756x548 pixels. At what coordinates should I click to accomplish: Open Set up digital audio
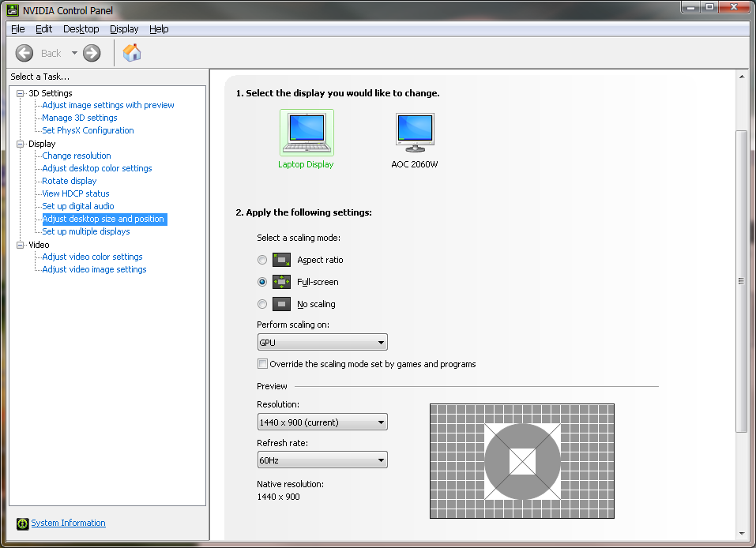(x=78, y=206)
